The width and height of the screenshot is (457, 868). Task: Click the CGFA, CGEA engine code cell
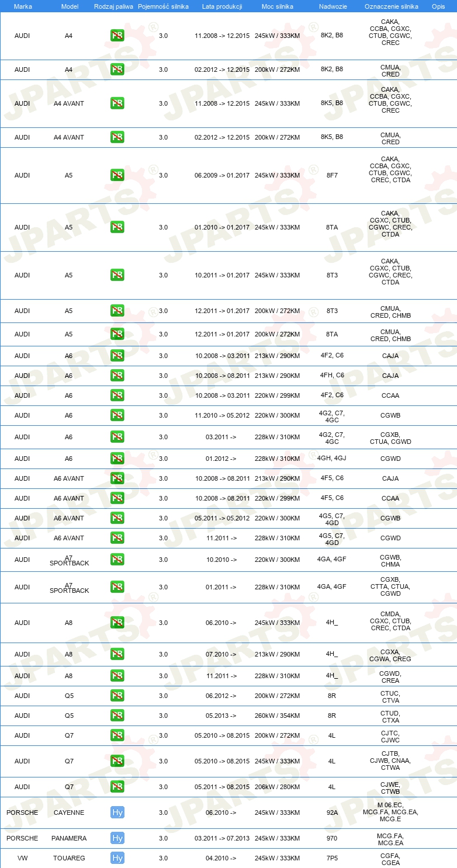(x=390, y=859)
